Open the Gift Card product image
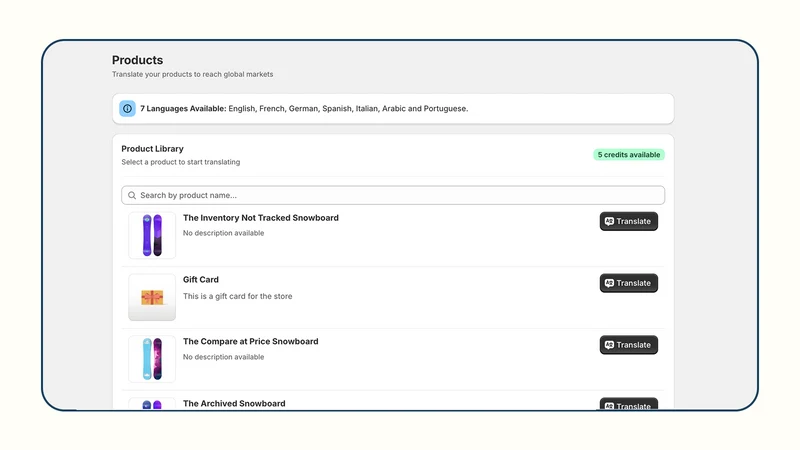This screenshot has height=450, width=800. pos(152,297)
